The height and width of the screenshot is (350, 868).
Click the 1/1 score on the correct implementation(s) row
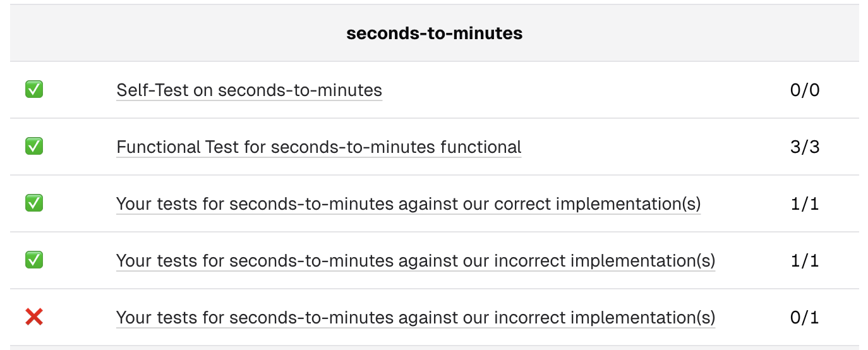[x=804, y=204]
